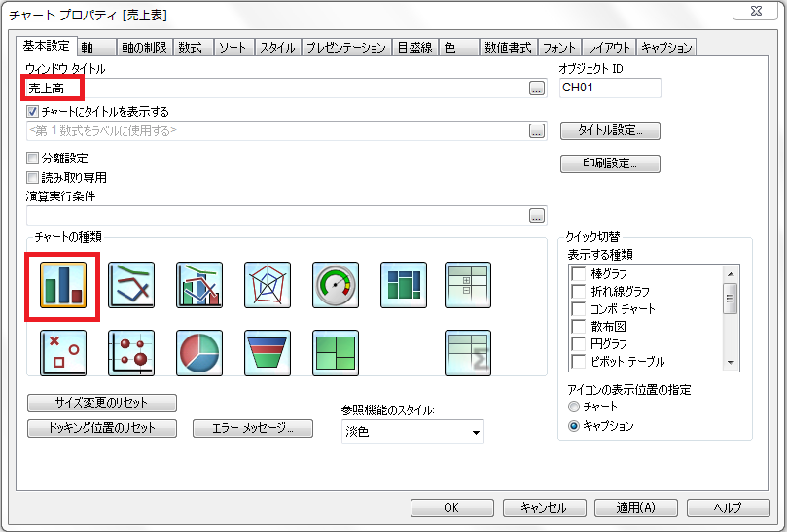
Task: Click the オブジェクト ID input field
Action: point(609,89)
